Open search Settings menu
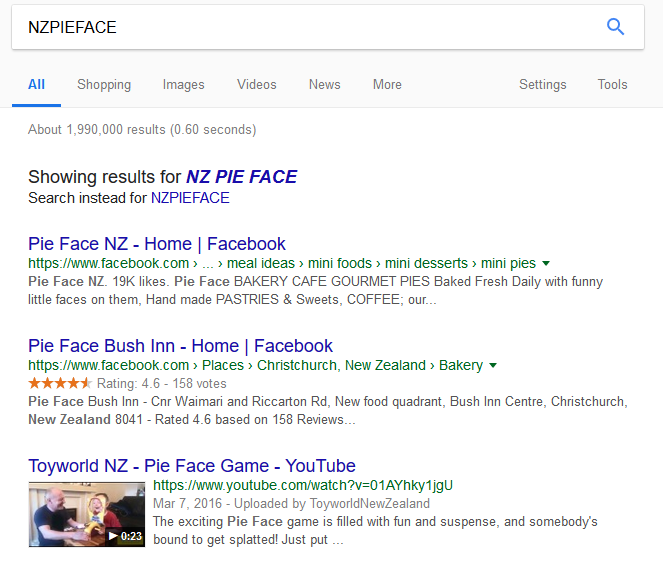 point(542,85)
